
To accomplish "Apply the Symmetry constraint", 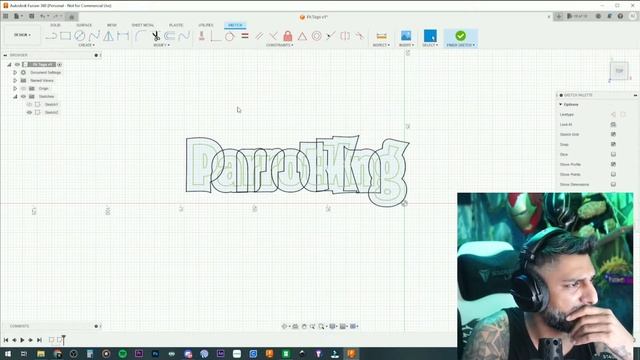I will coord(345,36).
